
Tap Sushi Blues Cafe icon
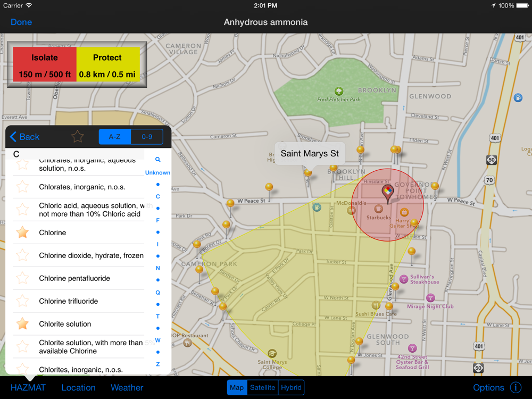[x=376, y=305]
